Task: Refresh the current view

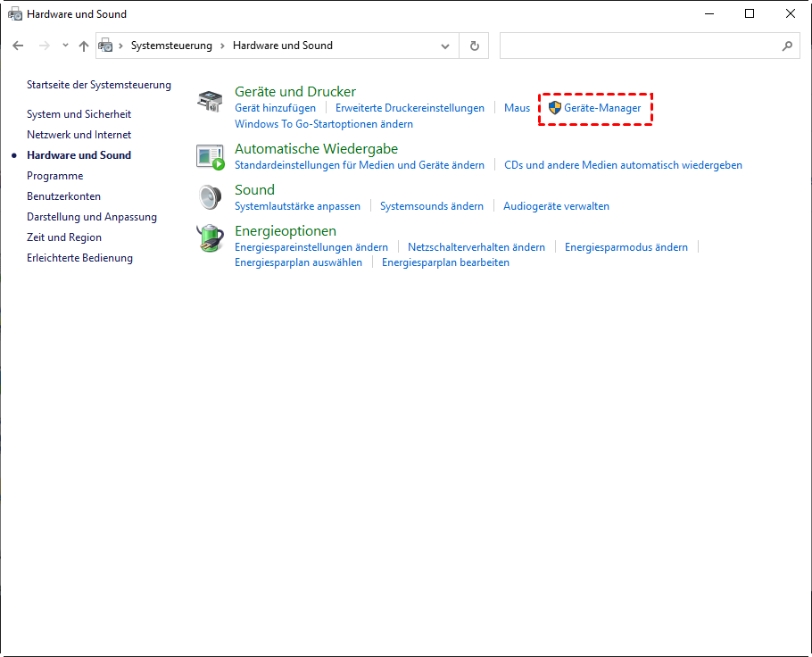Action: 475,46
